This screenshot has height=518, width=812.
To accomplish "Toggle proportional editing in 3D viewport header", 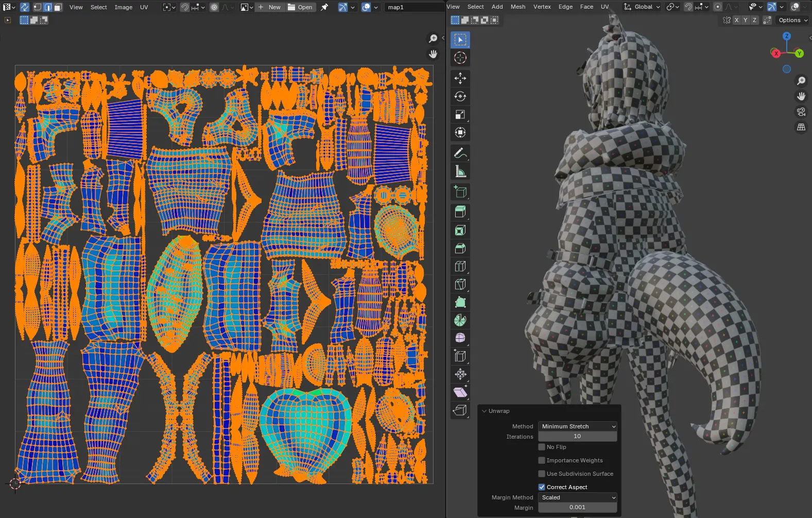I will click(x=718, y=7).
